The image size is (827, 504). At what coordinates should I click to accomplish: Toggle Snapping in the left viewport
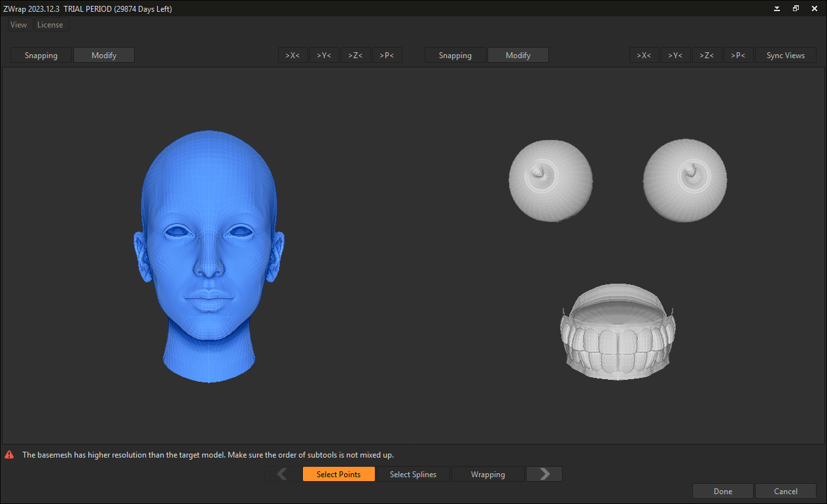(41, 56)
